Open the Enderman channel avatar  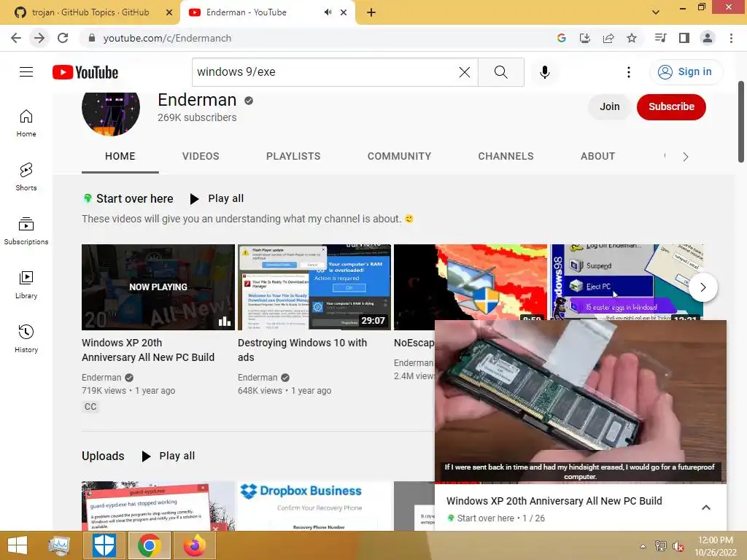click(x=111, y=109)
